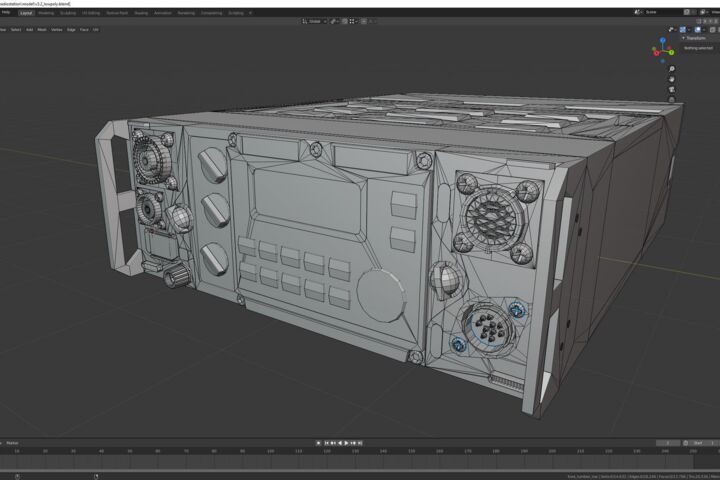
Task: Open the Compositing workspace tab
Action: (x=211, y=13)
